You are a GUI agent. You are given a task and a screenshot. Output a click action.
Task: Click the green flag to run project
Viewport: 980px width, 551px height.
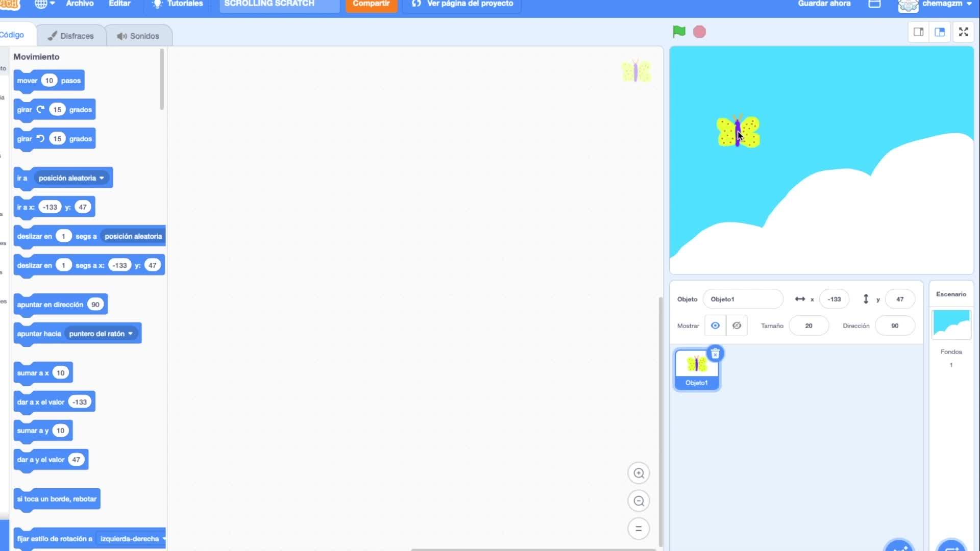(x=678, y=32)
